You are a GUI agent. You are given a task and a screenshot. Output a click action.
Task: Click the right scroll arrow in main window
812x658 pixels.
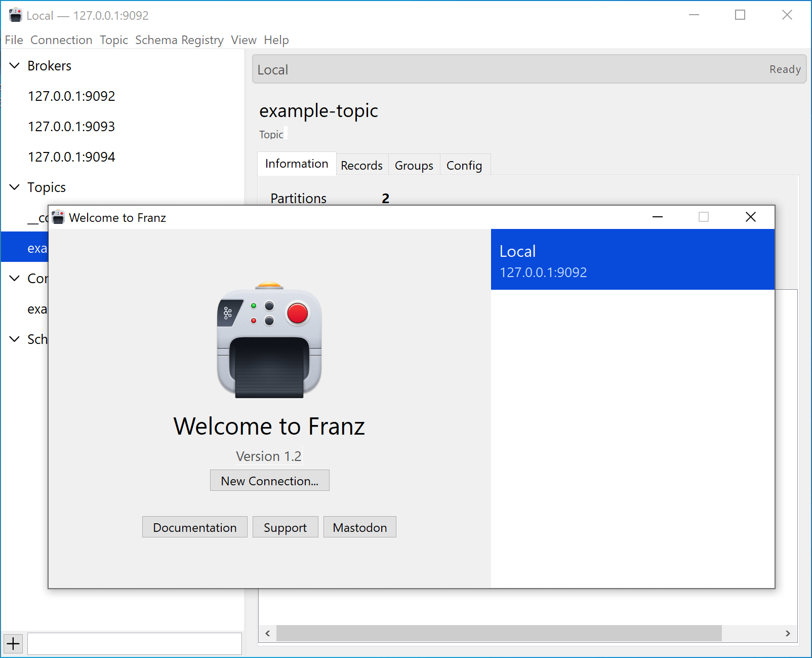(x=788, y=633)
